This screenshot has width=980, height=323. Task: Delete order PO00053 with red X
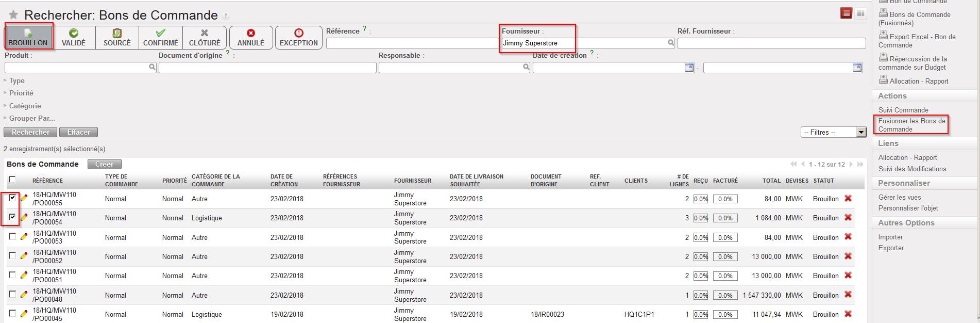click(848, 237)
